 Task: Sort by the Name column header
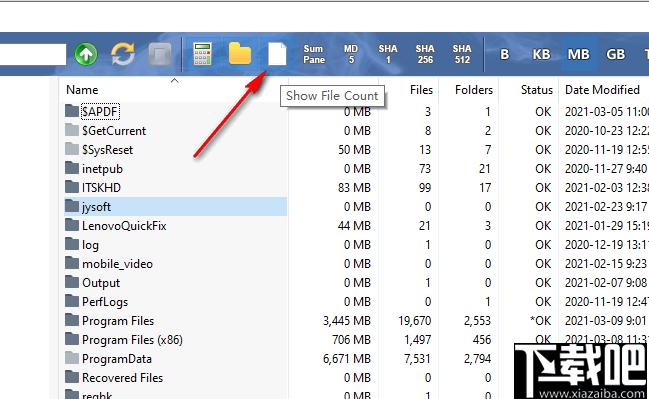coord(82,90)
